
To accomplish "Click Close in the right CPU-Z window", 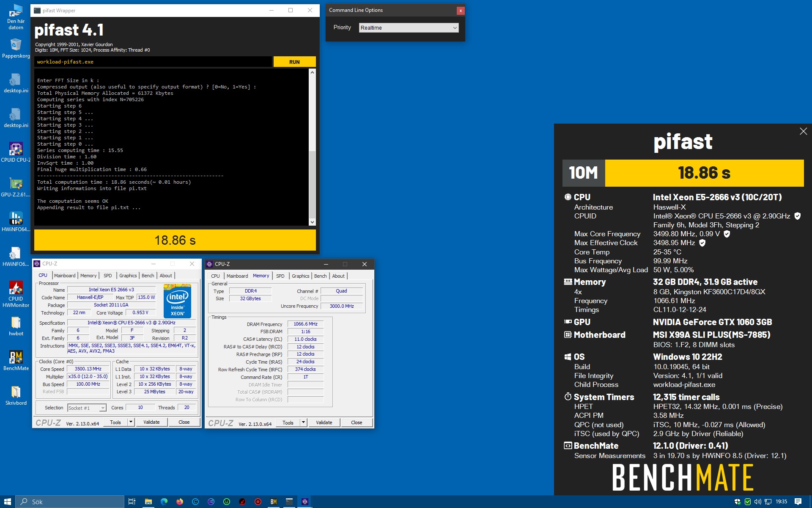I will (x=357, y=422).
